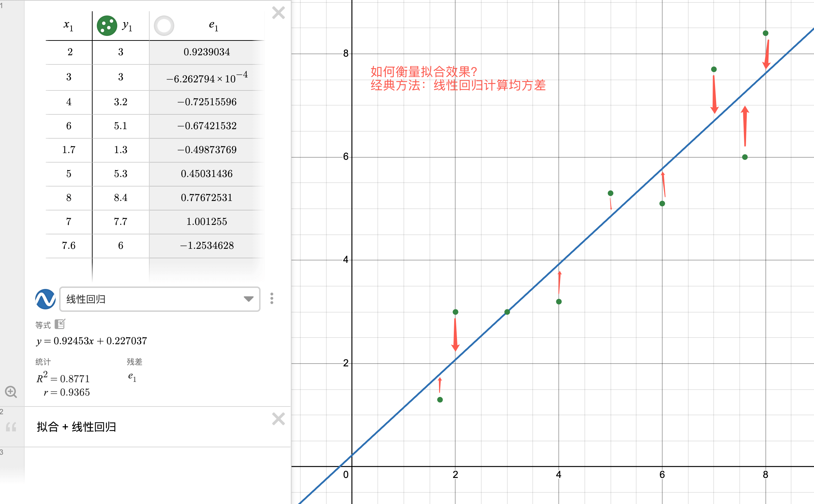The height and width of the screenshot is (504, 814).
Task: Click the red annotation text on graph
Action: click(x=458, y=78)
